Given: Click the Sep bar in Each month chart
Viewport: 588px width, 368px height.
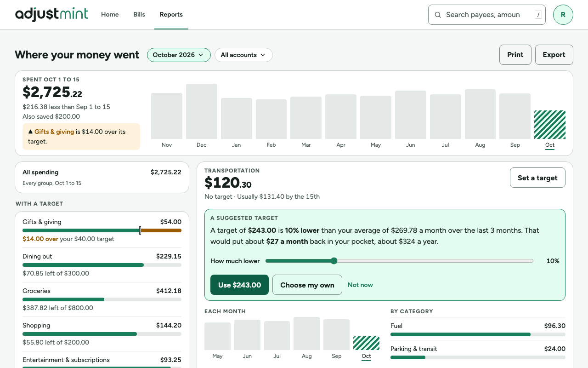Looking at the screenshot, I should coord(336,335).
